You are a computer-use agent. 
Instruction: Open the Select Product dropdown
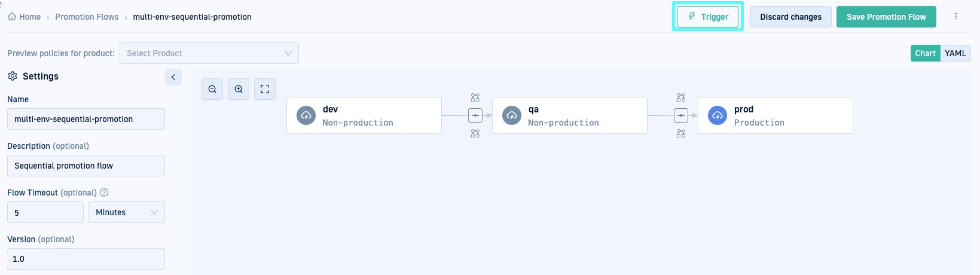click(209, 53)
